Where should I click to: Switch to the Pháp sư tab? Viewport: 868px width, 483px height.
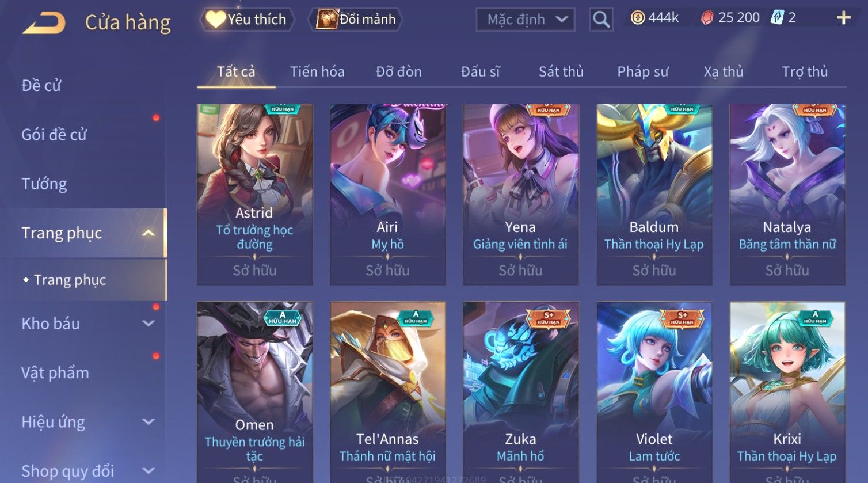tap(642, 71)
